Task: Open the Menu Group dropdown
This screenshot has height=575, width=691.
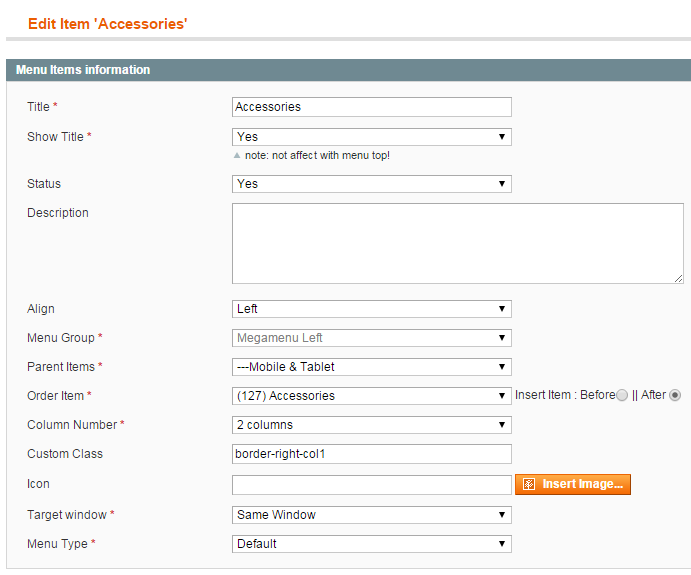Action: tap(372, 338)
